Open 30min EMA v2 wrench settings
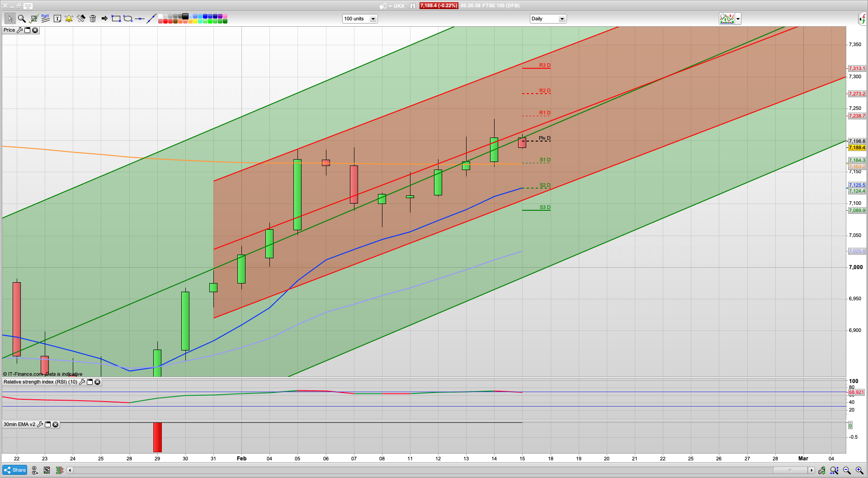 point(40,424)
